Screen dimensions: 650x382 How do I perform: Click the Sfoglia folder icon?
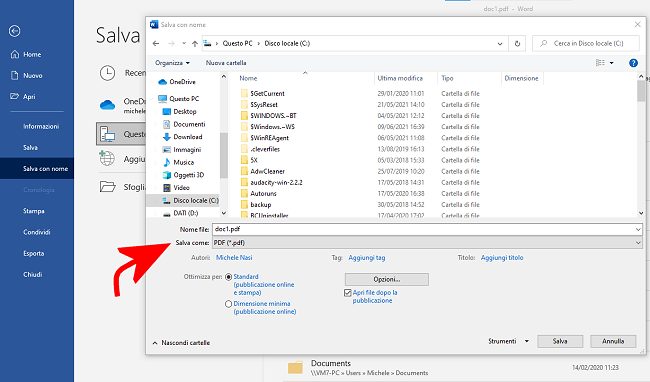(107, 187)
